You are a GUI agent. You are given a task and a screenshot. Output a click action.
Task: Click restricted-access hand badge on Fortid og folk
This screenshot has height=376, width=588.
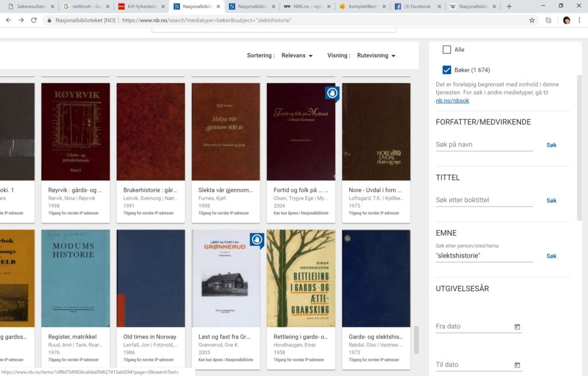point(332,92)
